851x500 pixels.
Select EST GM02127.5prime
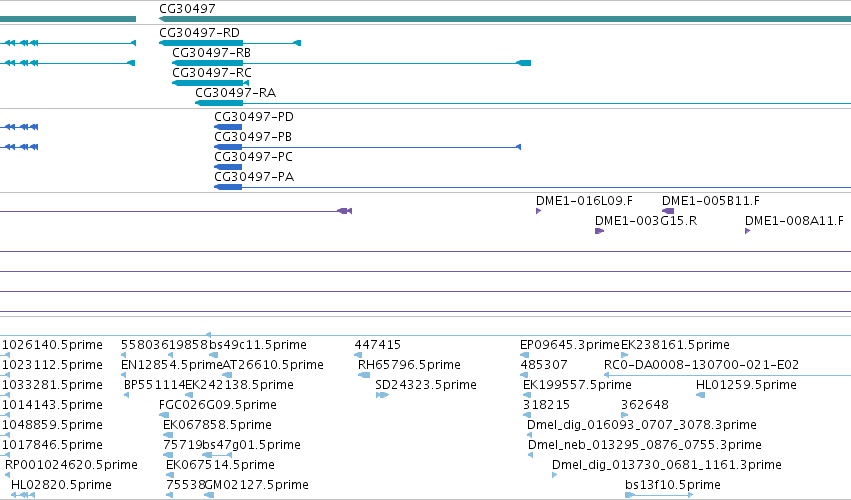(x=257, y=485)
